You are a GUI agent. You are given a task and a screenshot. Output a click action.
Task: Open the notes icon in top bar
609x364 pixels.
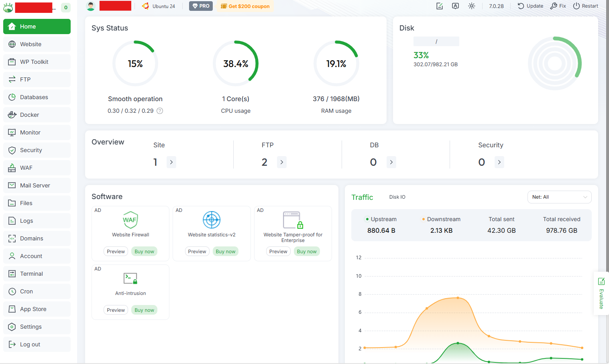440,6
